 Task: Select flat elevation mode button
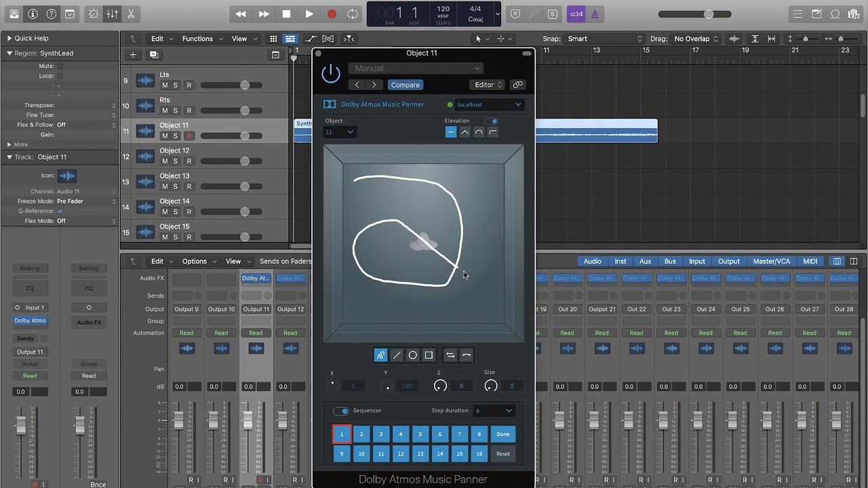(451, 132)
